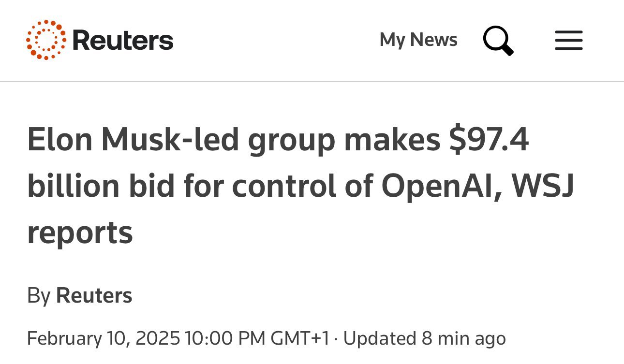The image size is (624, 364).
Task: Click the Updated 8 min ago timestamp
Action: point(423,338)
